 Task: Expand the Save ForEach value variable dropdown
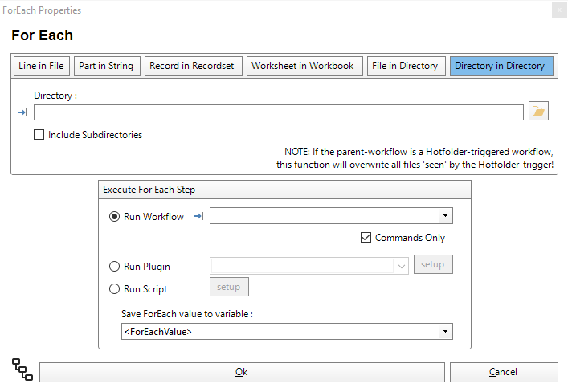tap(444, 332)
